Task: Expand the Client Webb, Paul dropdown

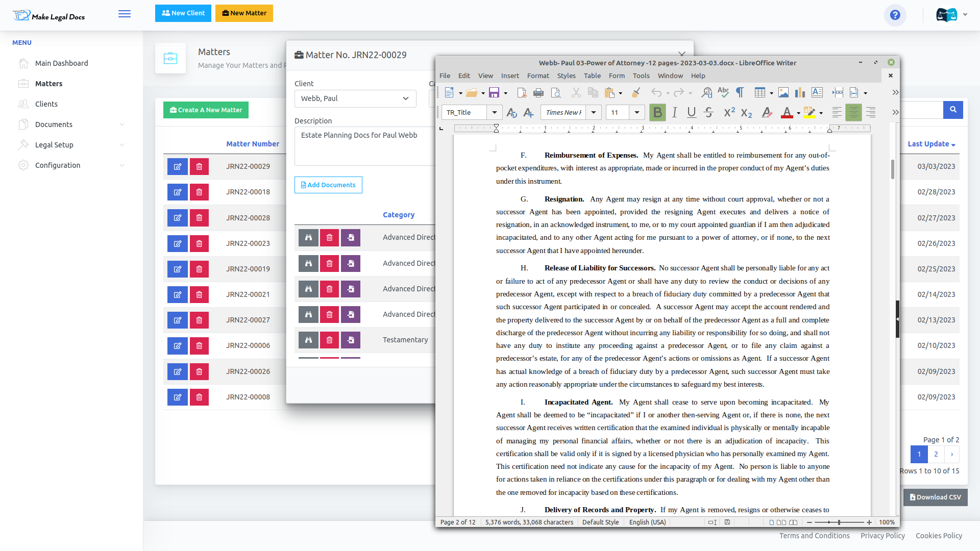Action: (355, 98)
